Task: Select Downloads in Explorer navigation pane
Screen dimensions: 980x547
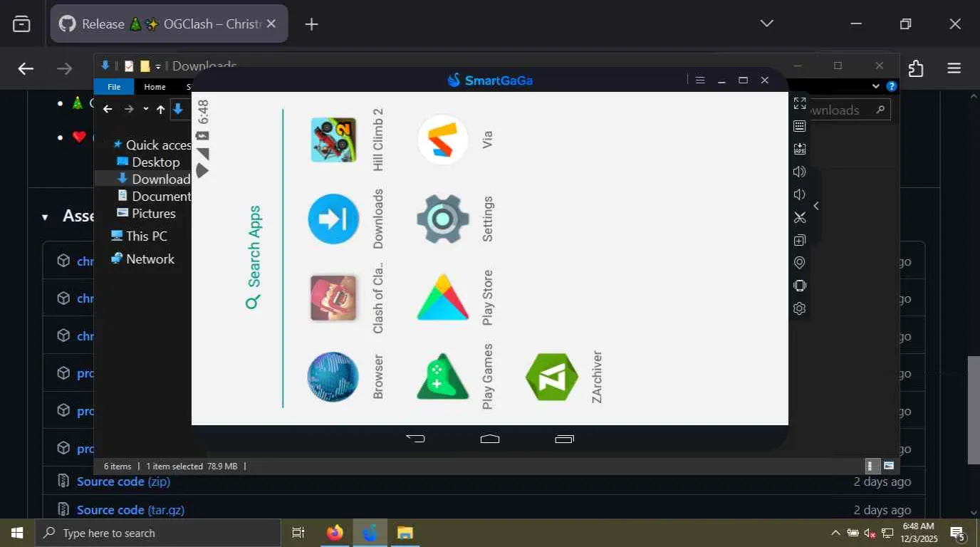Action: click(x=154, y=179)
